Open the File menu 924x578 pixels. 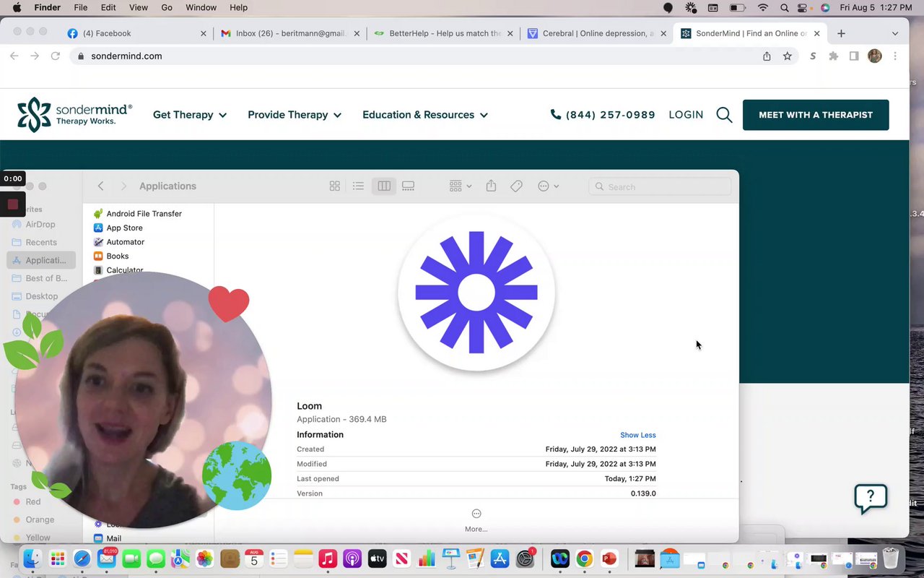pyautogui.click(x=81, y=7)
